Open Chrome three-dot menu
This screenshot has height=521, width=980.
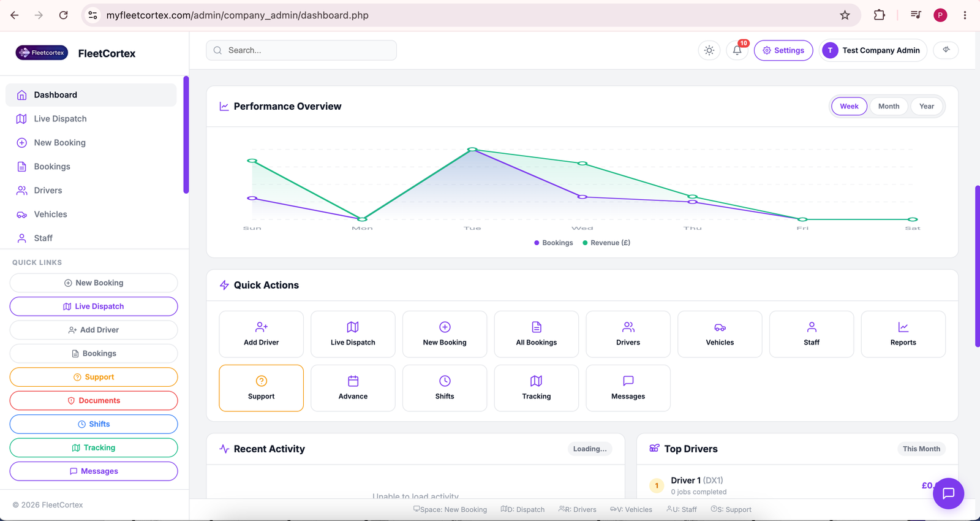(965, 15)
